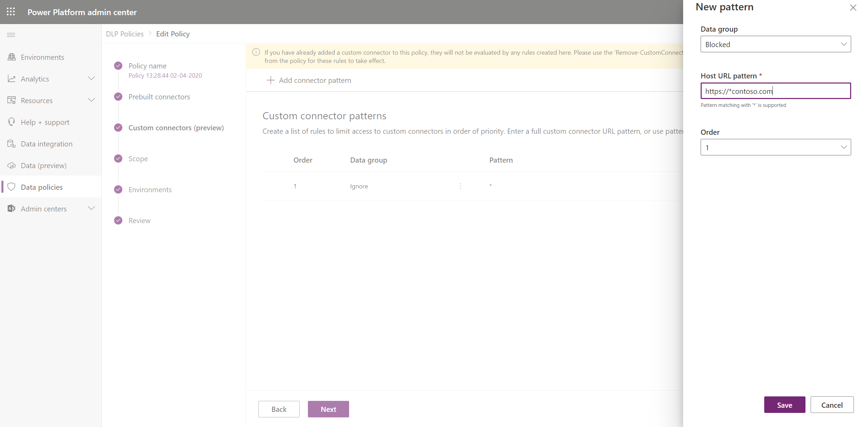Viewport: 868px width, 427px height.
Task: Click the Data integration icon
Action: pos(12,144)
